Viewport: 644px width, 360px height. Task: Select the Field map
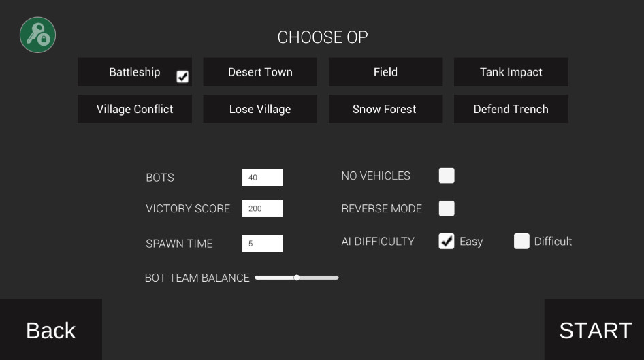(385, 72)
